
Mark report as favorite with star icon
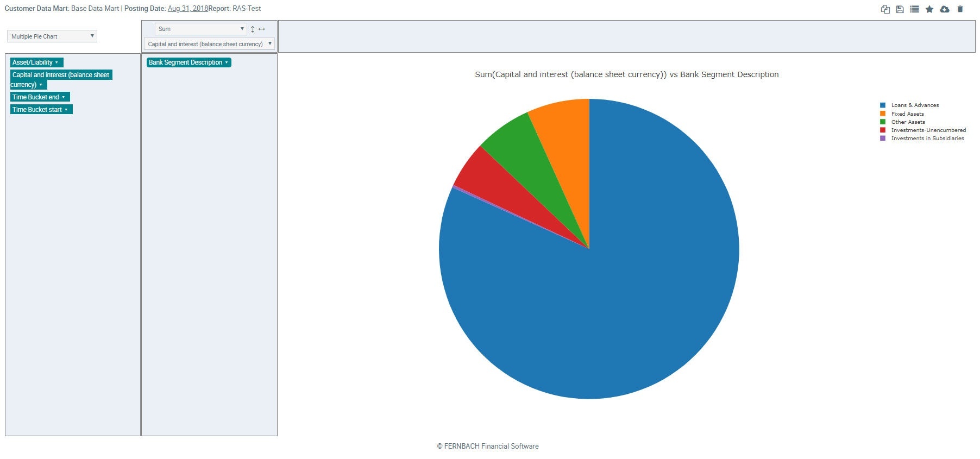coord(929,9)
